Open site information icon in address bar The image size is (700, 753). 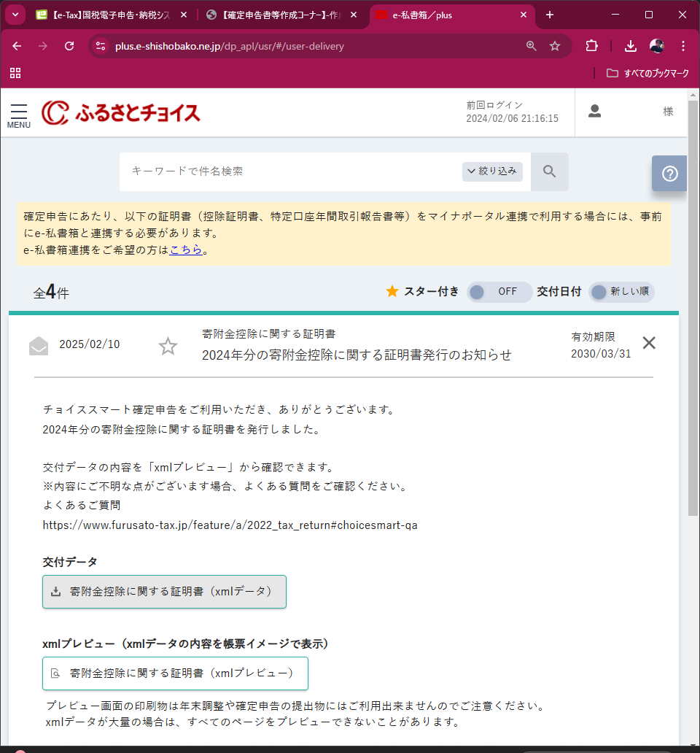click(101, 46)
